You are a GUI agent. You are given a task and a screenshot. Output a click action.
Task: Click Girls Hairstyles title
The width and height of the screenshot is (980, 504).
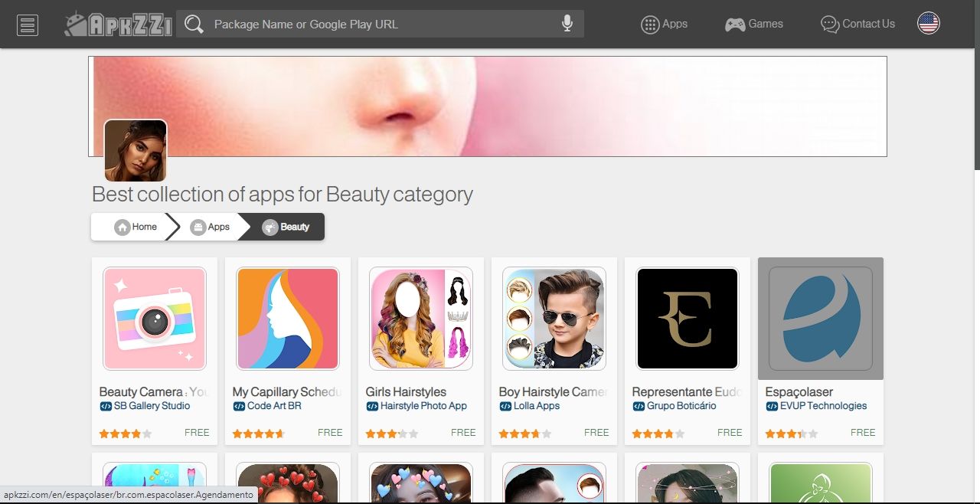pyautogui.click(x=406, y=391)
